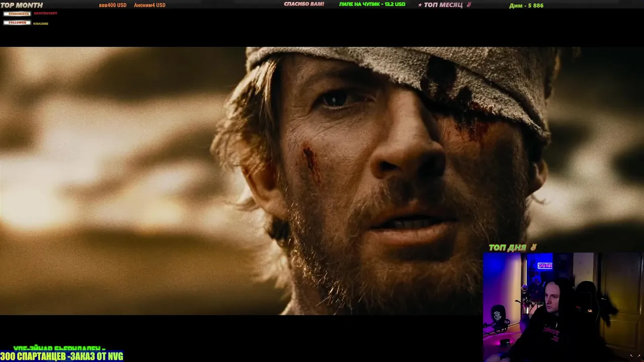
Task: Click follower name KISA12082
Action: pos(41,24)
